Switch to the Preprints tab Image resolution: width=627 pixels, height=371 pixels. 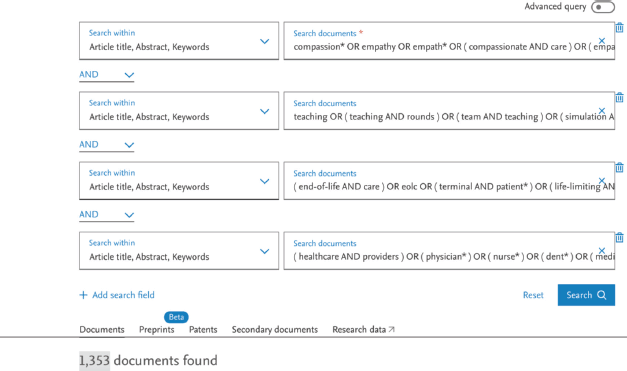point(156,329)
